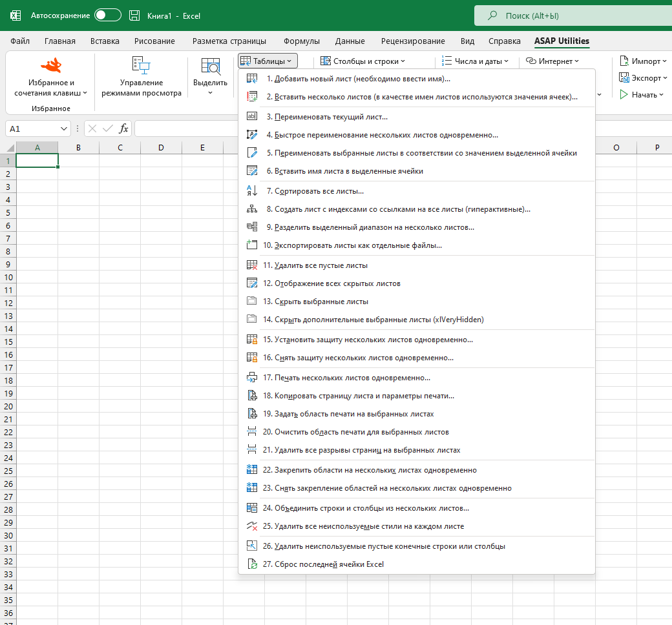Screen dimensions: 672x625
Task: Click the insert sheet name icon for item 6
Action: [252, 171]
